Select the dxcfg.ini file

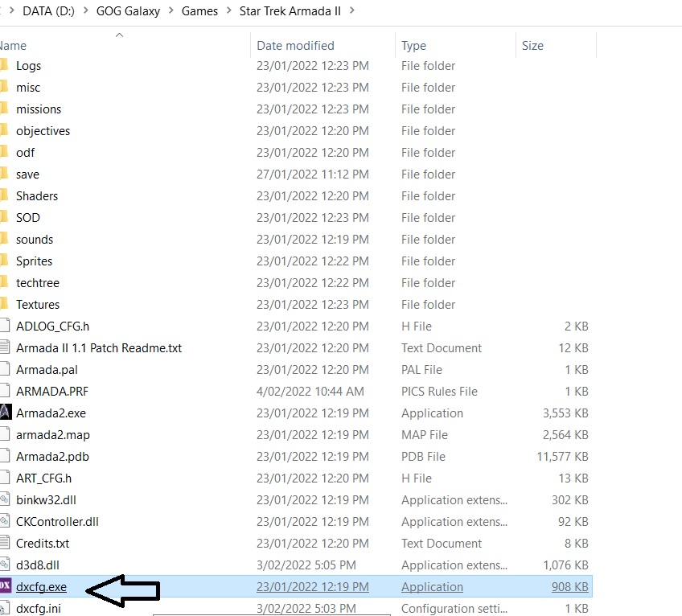click(39, 608)
